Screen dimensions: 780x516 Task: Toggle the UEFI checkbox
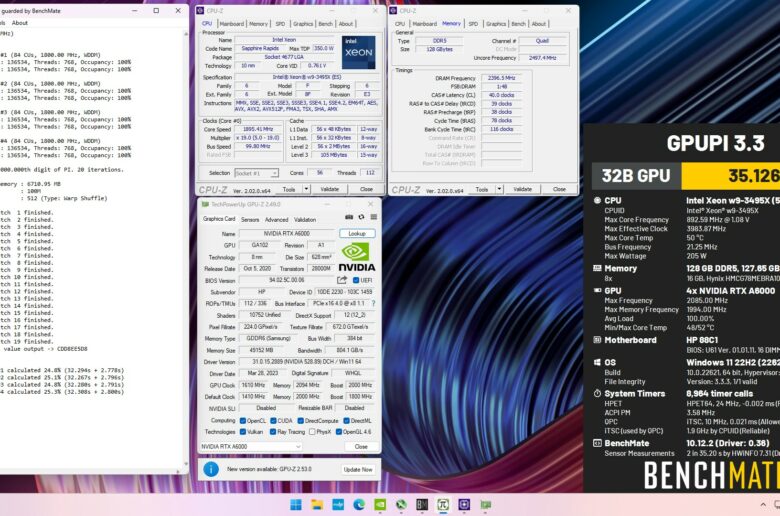click(356, 280)
